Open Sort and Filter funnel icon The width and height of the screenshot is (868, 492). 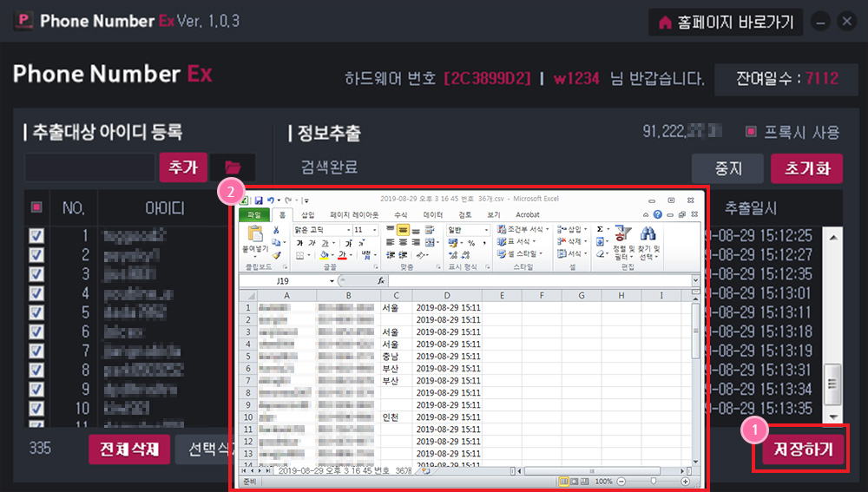click(x=622, y=233)
